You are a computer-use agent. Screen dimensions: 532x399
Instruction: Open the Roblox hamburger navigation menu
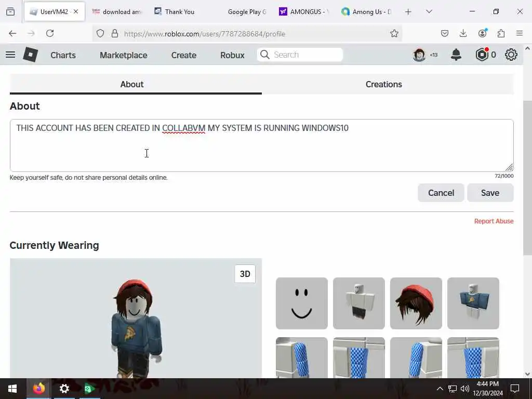click(10, 55)
